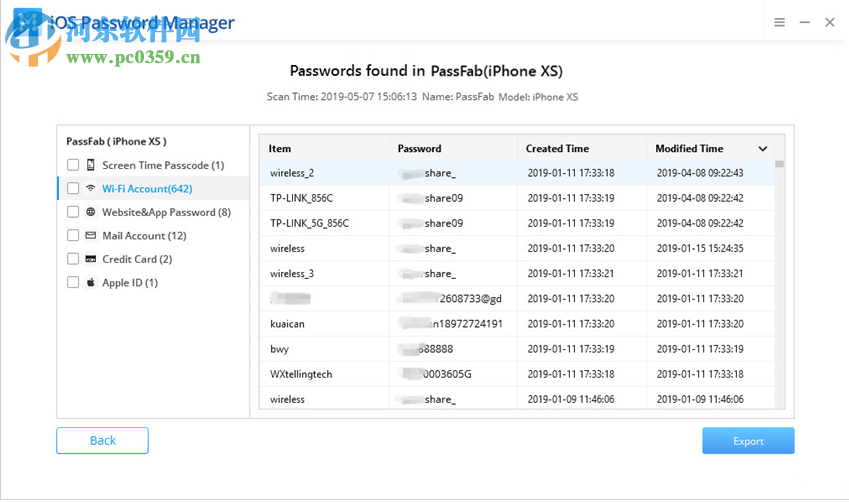Click created time 2019-01-09 11:46:06

(x=571, y=399)
